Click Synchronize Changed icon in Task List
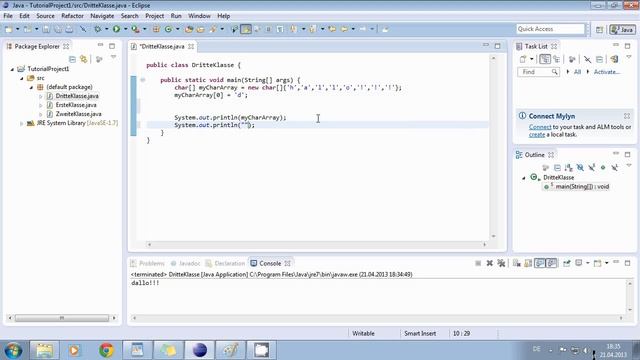Viewport: 640px width, 360px height. [x=614, y=59]
